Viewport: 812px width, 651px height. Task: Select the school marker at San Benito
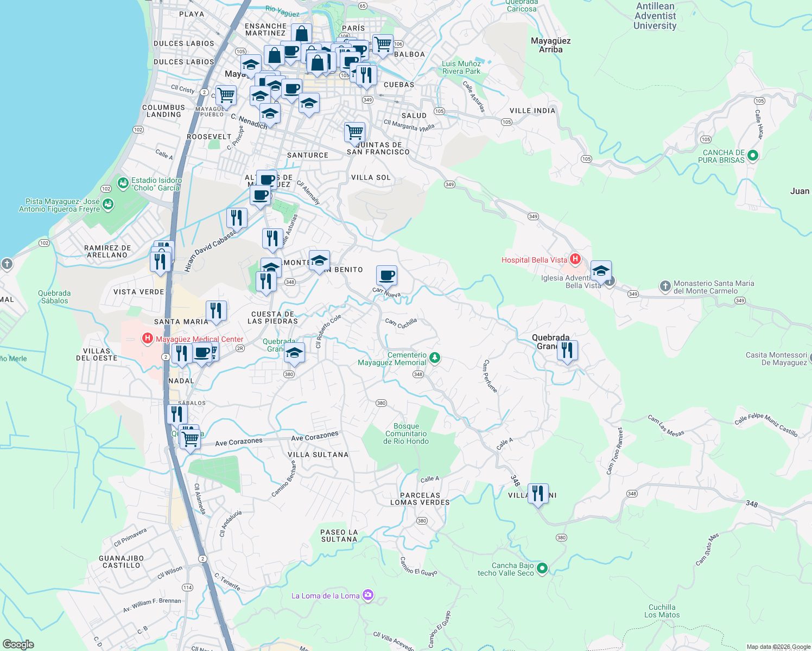point(319,260)
